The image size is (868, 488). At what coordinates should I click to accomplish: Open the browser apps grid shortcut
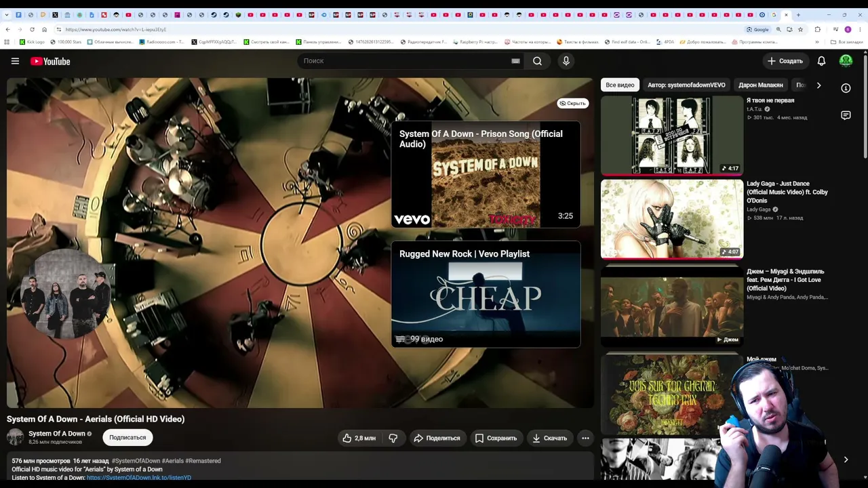pyautogui.click(x=7, y=42)
